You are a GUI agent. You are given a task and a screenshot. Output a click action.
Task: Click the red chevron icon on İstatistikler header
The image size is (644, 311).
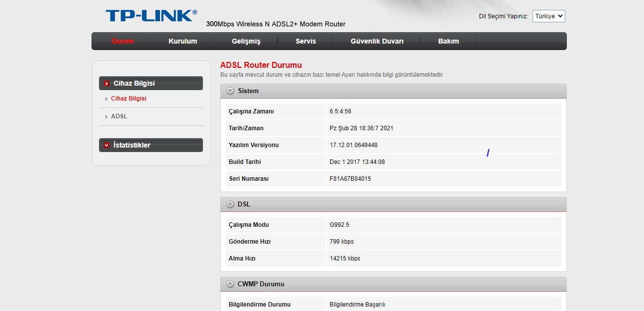(106, 146)
